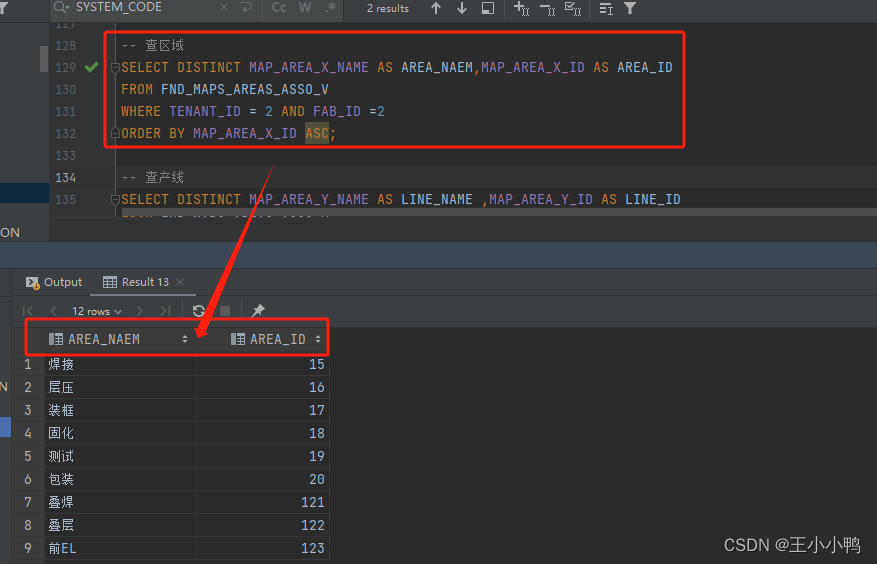This screenshot has width=877, height=564.
Task: Select the 装框 cell in row 3
Action: tap(121, 410)
